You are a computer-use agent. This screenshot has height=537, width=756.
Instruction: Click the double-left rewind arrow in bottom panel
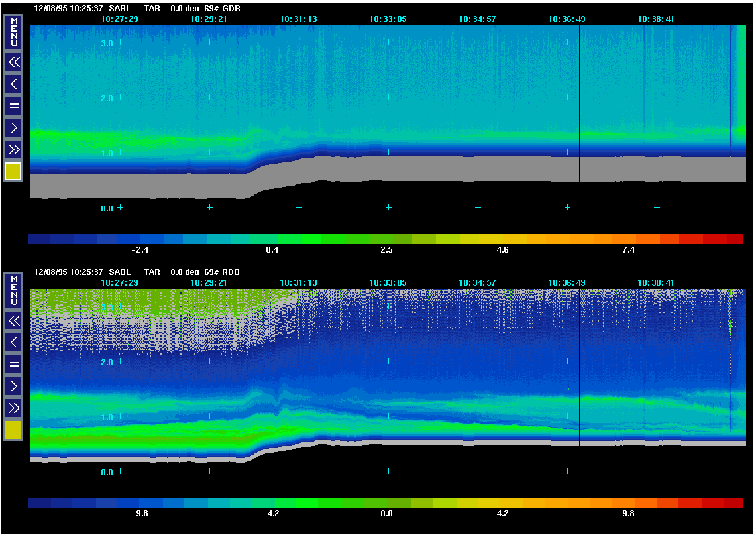click(13, 321)
